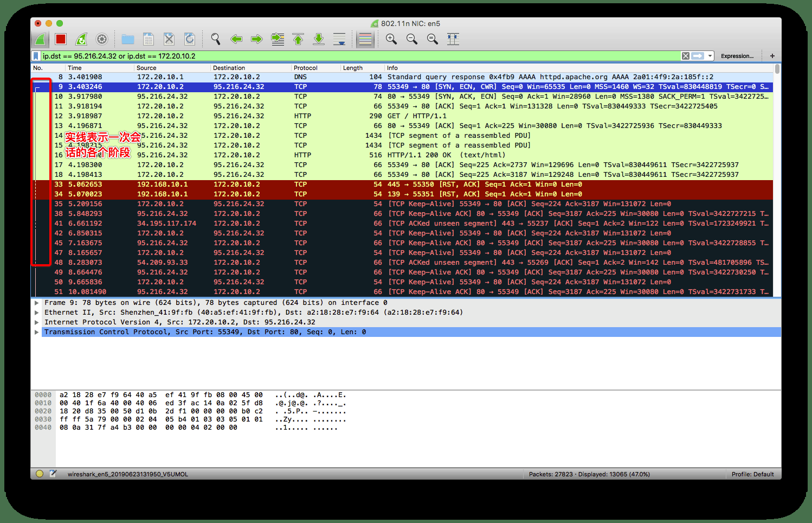Zoom in main window text

tap(391, 39)
